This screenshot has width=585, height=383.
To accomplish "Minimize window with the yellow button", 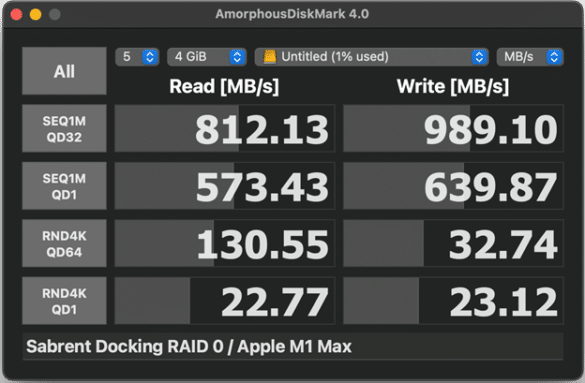I will click(x=35, y=15).
